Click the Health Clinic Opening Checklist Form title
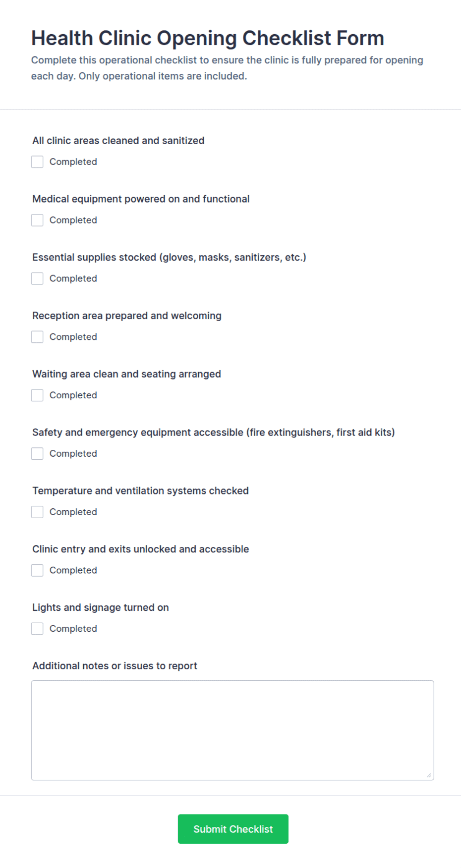The height and width of the screenshot is (868, 461). [x=208, y=38]
